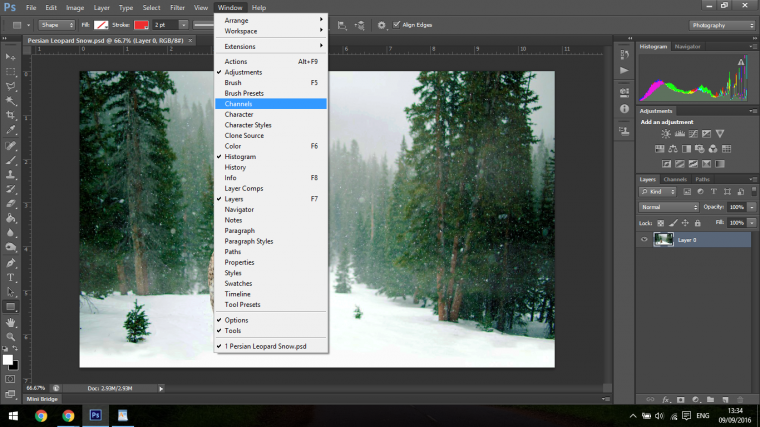This screenshot has width=760, height=427.
Task: Open the stroke width dropdown arrow
Action: click(183, 25)
